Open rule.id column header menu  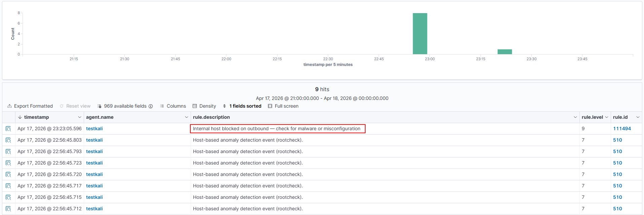(x=637, y=117)
